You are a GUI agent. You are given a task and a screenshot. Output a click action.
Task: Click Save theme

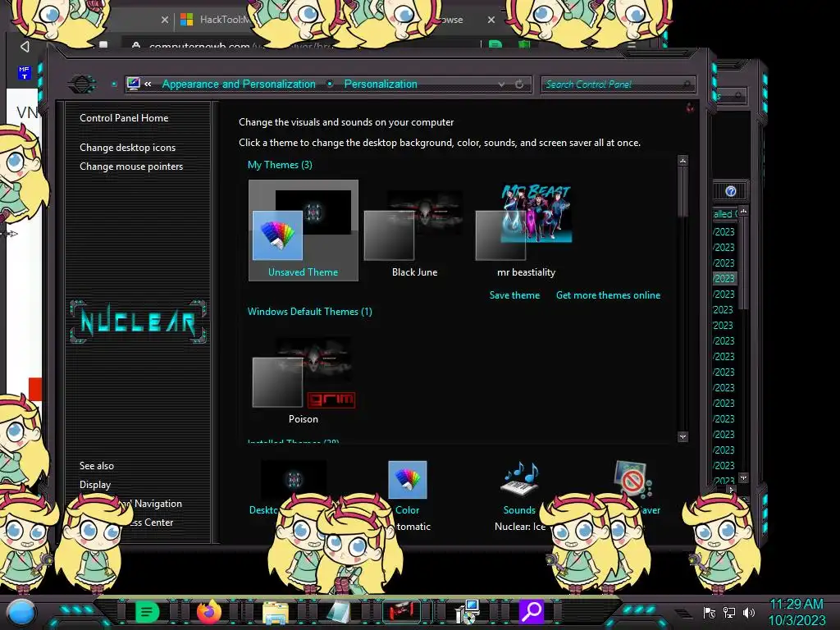[514, 295]
